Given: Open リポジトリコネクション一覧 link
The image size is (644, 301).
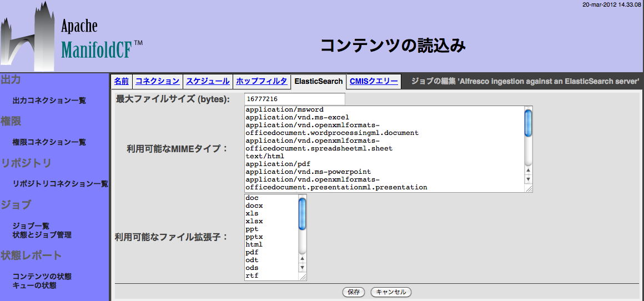Looking at the screenshot, I should click(60, 184).
